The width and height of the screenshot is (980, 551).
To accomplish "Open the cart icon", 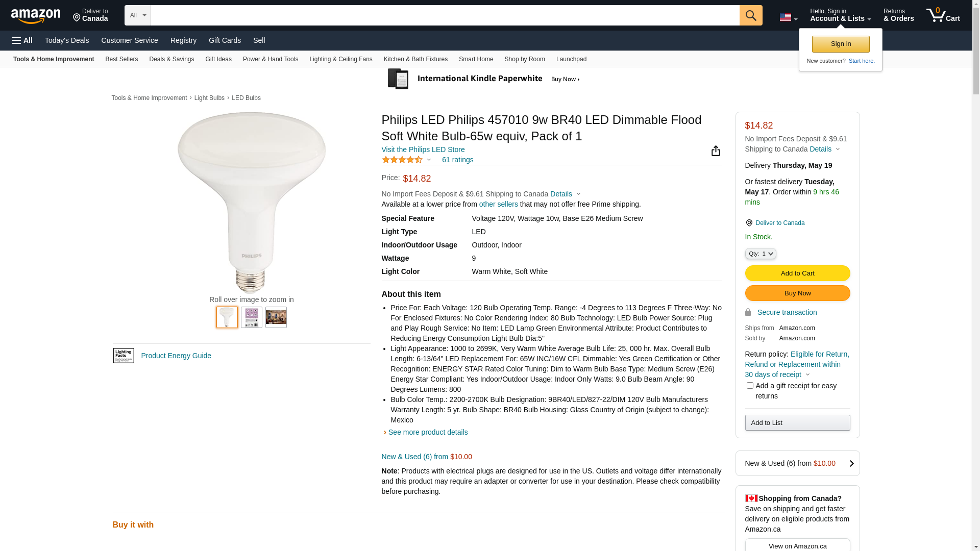I will pos(943,15).
